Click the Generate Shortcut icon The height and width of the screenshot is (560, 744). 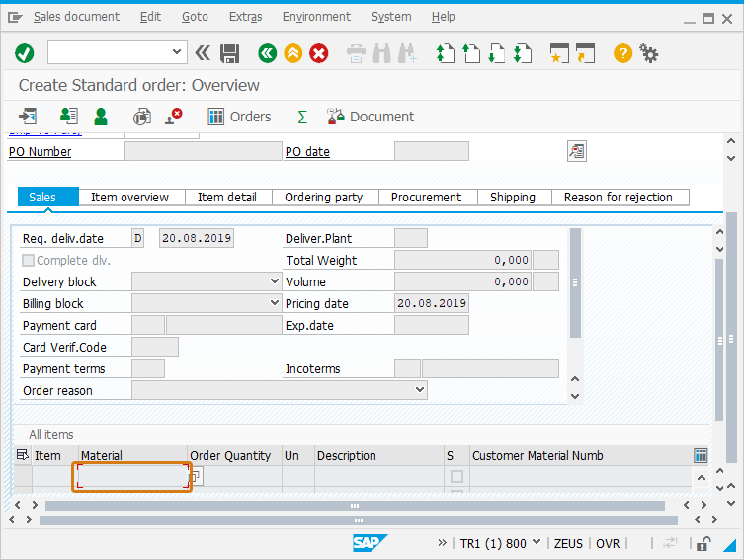coord(585,53)
